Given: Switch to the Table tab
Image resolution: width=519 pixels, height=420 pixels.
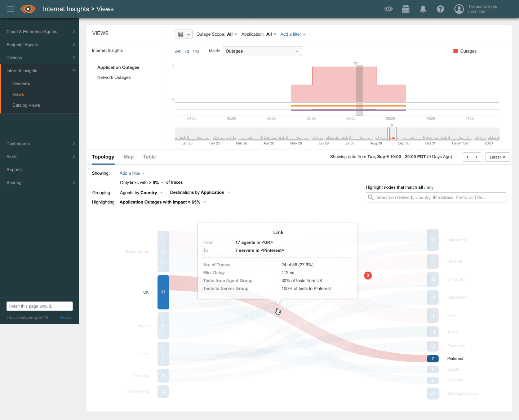Looking at the screenshot, I should [149, 157].
